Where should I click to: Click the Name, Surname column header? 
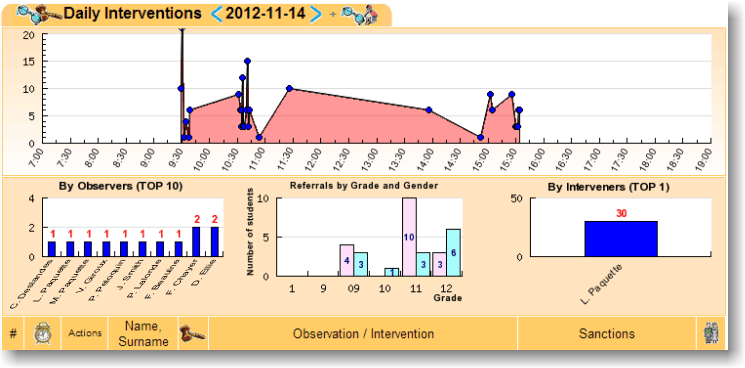coord(143,333)
